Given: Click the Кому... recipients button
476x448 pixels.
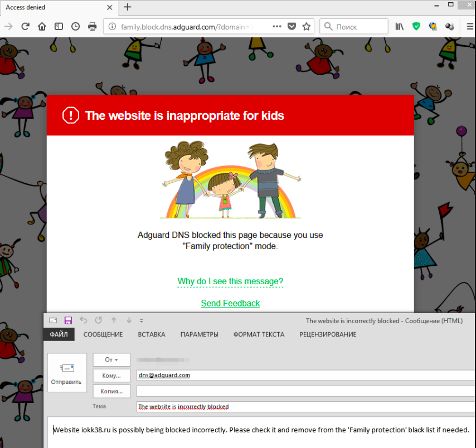Looking at the screenshot, I should (111, 376).
